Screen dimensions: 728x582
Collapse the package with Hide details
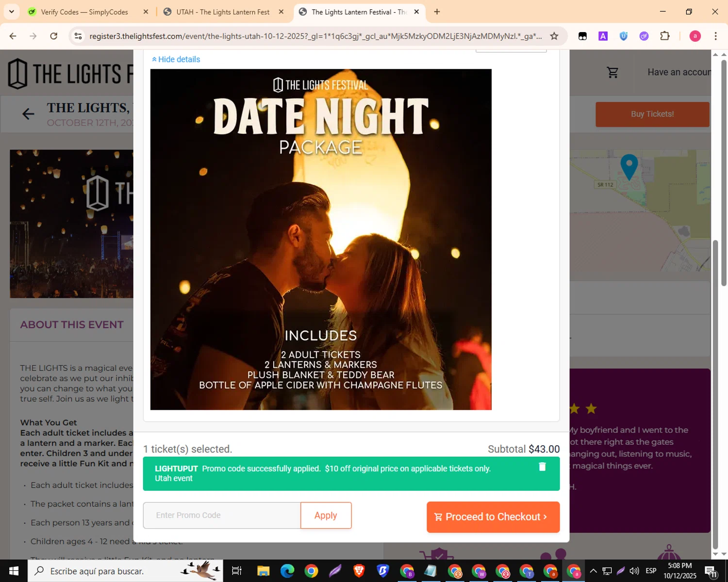pos(176,59)
